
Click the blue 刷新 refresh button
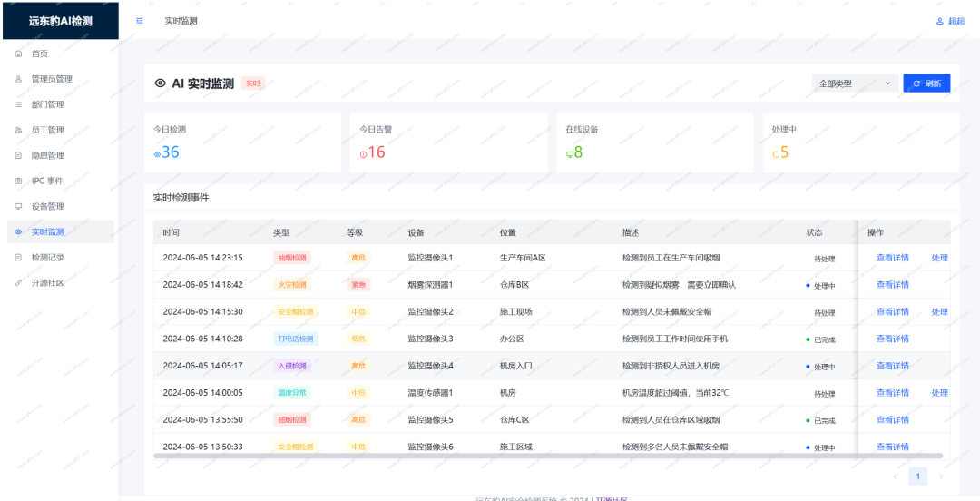pos(926,83)
